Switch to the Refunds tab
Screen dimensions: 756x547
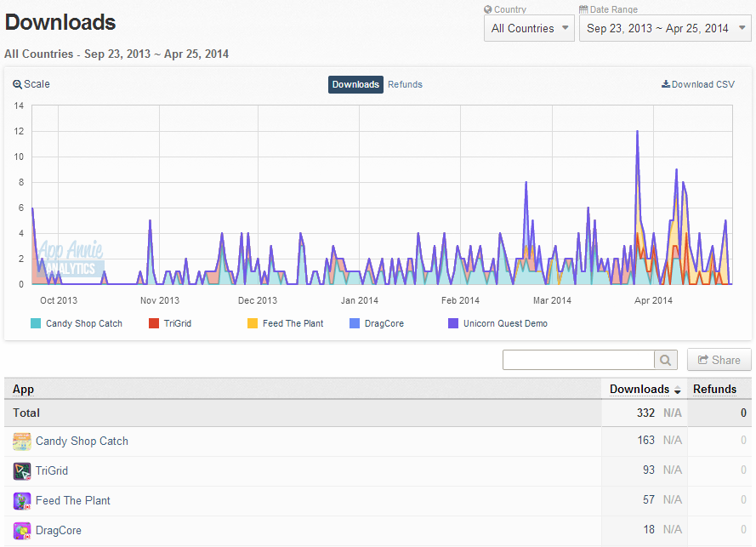click(x=405, y=84)
